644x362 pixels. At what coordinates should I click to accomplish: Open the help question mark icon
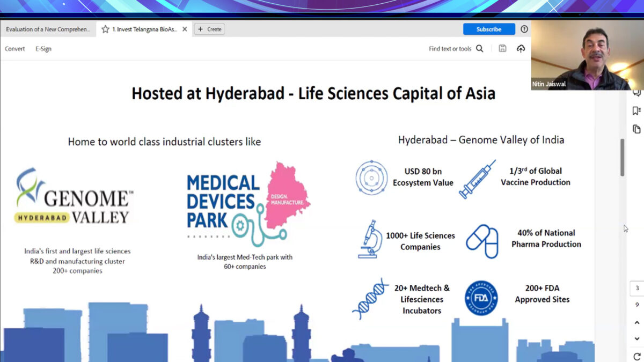pyautogui.click(x=524, y=29)
